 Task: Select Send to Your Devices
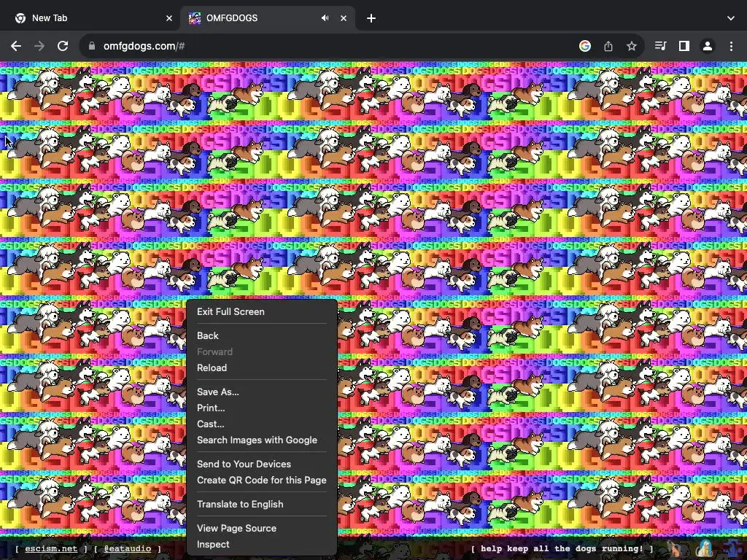(262, 464)
